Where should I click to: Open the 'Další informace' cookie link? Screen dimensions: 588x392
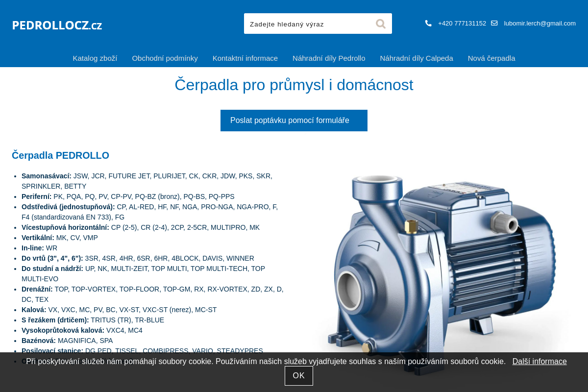pyautogui.click(x=539, y=361)
